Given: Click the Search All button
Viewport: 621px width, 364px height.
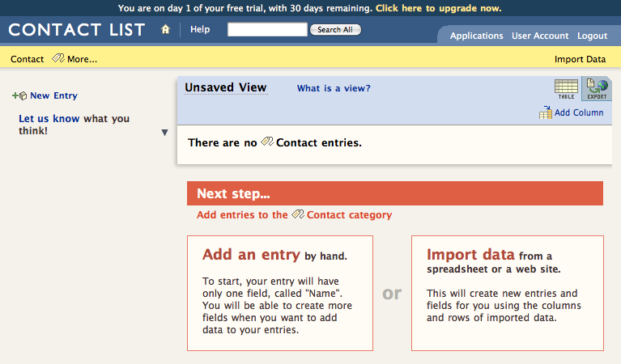Looking at the screenshot, I should point(335,30).
